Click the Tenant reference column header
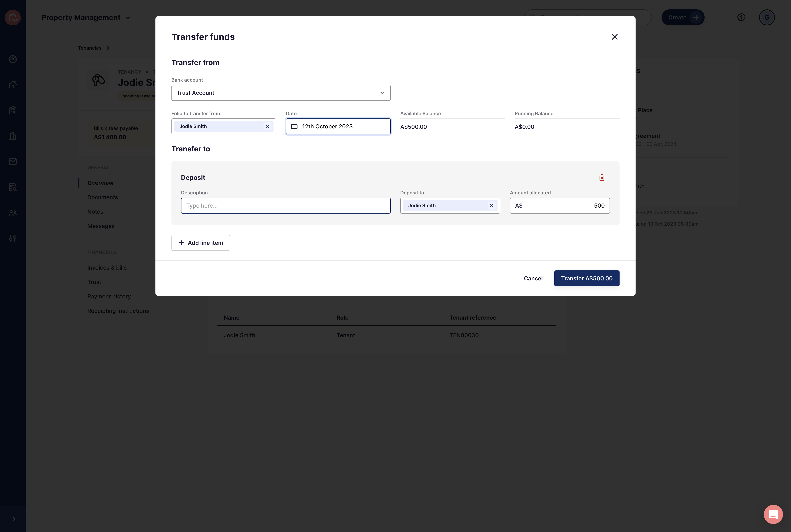Screen dimensions: 791x532 click(473, 318)
